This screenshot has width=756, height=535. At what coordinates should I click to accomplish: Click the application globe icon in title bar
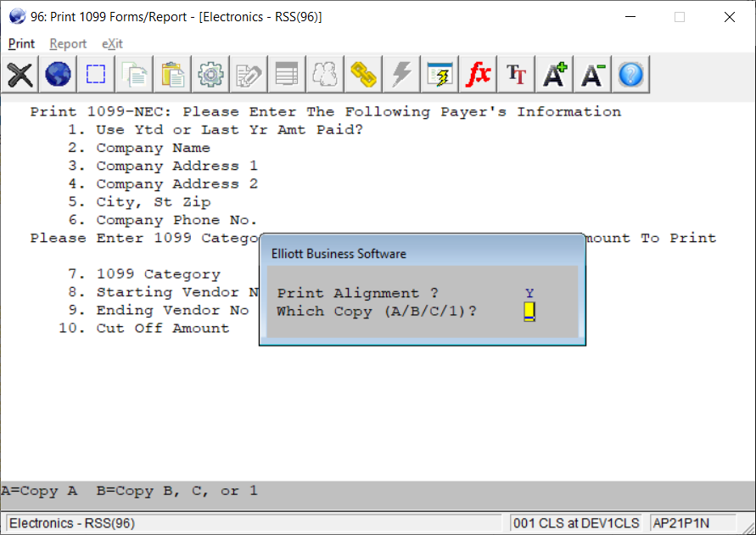17,16
